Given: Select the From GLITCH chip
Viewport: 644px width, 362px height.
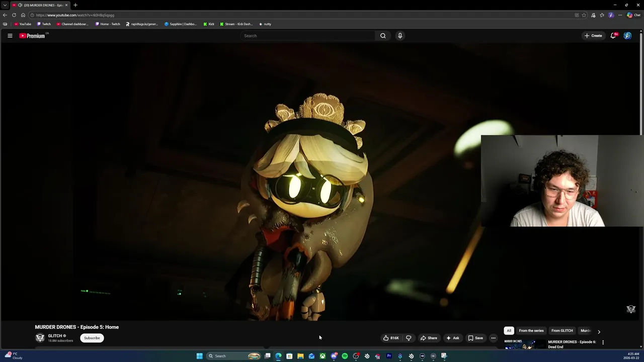Looking at the screenshot, I should [562, 331].
